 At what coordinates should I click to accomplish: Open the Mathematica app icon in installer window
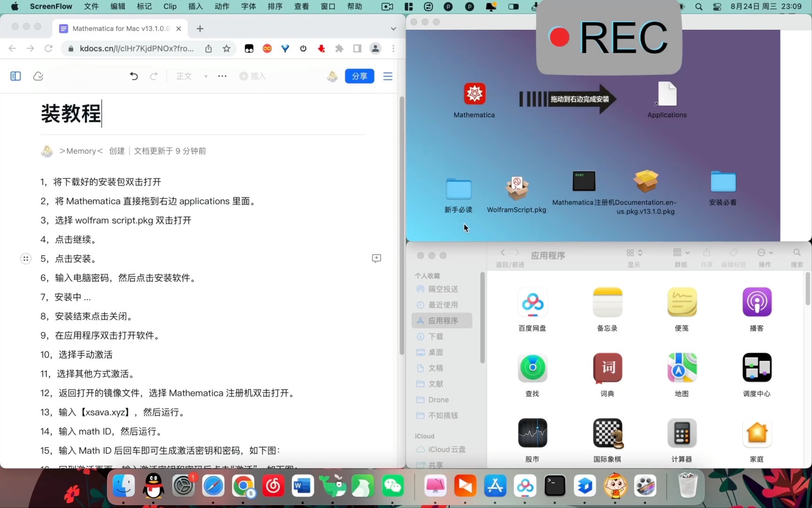[x=475, y=94]
